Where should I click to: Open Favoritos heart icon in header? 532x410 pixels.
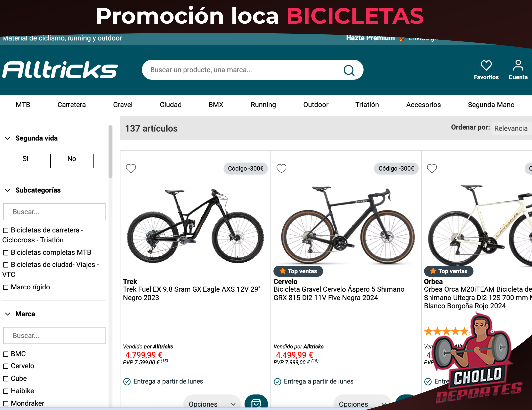click(486, 65)
